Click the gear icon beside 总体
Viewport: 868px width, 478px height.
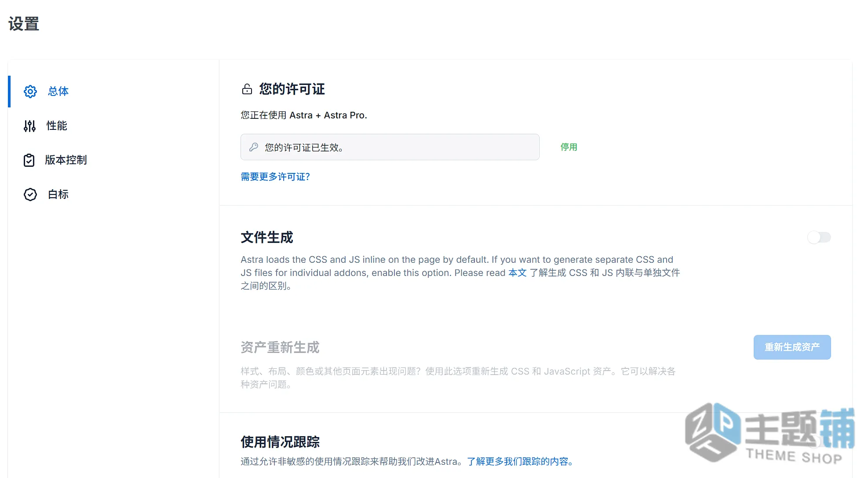(30, 92)
